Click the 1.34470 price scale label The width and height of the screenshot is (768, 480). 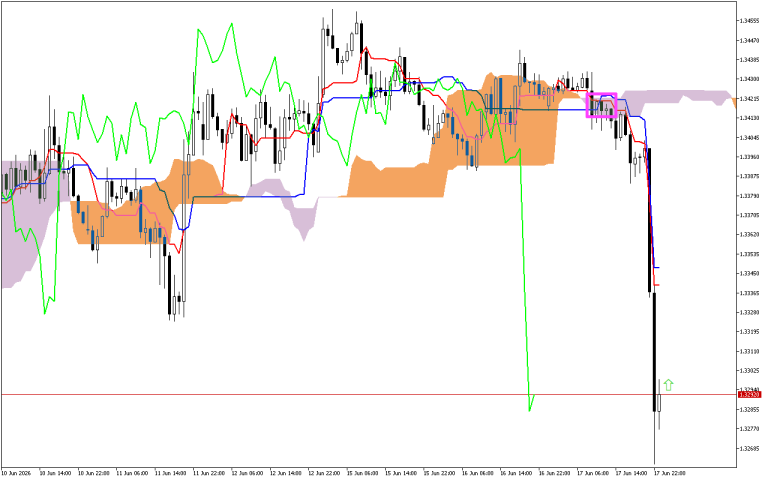tap(750, 40)
